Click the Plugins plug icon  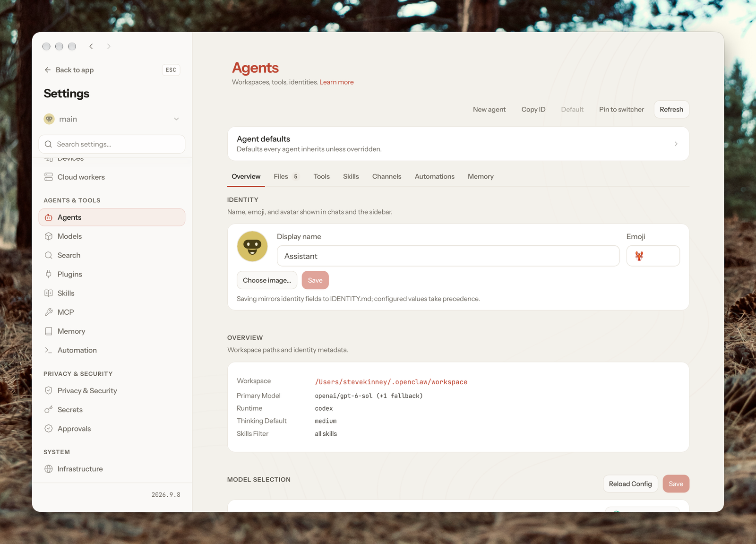click(49, 274)
